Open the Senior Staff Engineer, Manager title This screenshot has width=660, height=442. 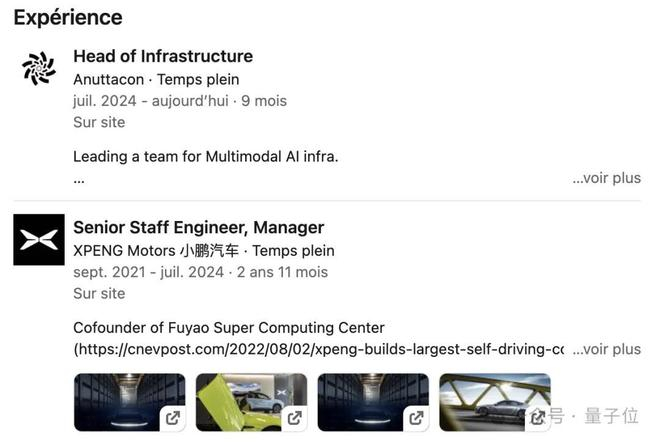point(199,227)
